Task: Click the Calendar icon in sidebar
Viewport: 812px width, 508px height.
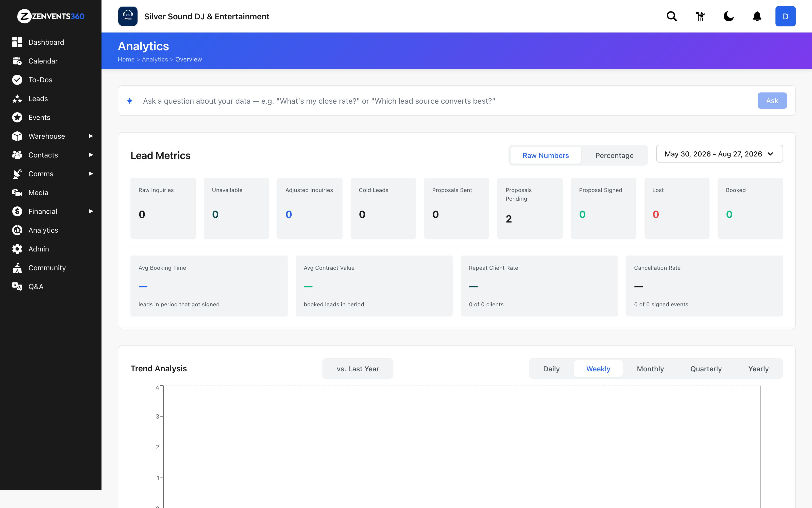Action: pyautogui.click(x=17, y=61)
